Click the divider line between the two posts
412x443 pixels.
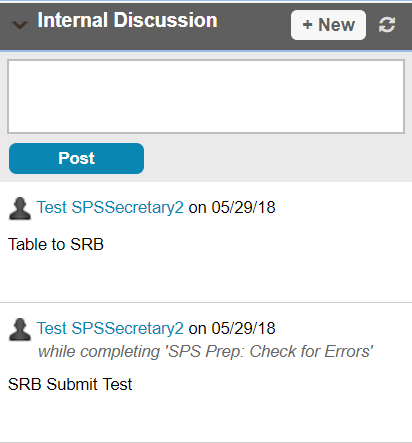pos(206,303)
